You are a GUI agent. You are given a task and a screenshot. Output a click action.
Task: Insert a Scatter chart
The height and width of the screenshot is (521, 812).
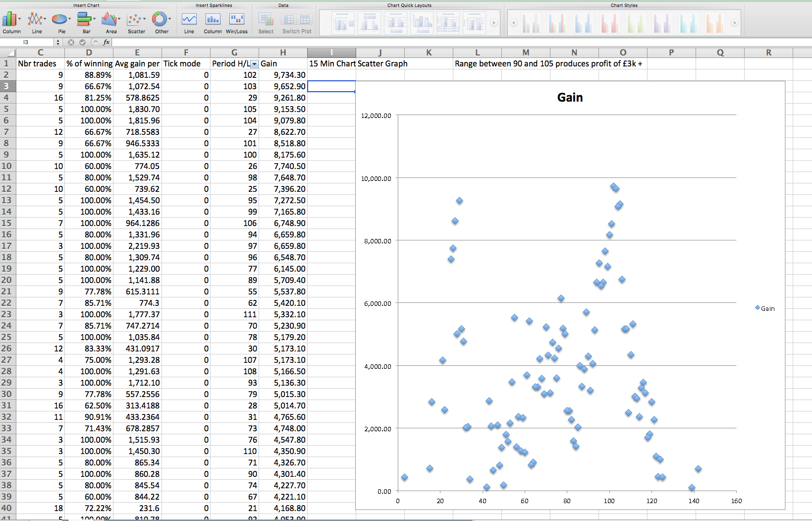[x=134, y=20]
